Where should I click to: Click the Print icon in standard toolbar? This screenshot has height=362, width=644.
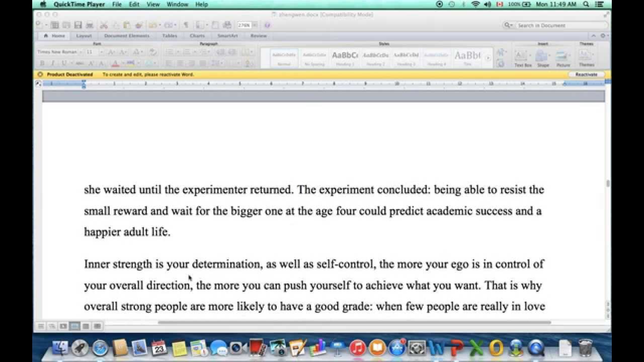90,25
